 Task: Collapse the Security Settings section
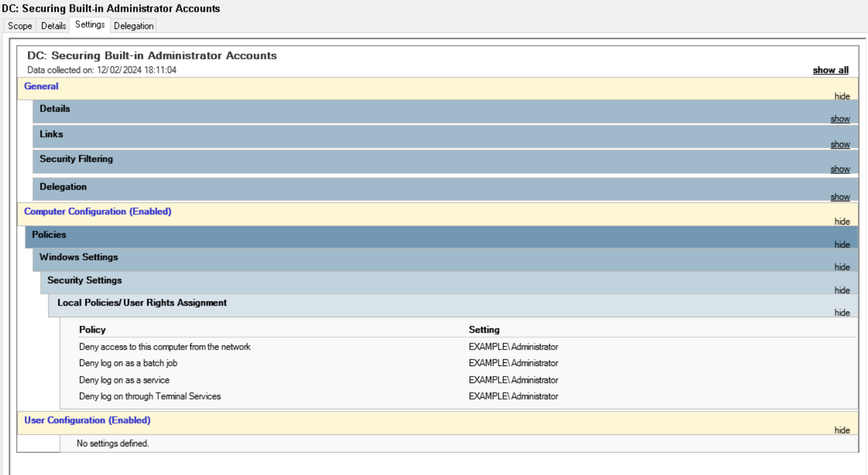[x=842, y=290]
